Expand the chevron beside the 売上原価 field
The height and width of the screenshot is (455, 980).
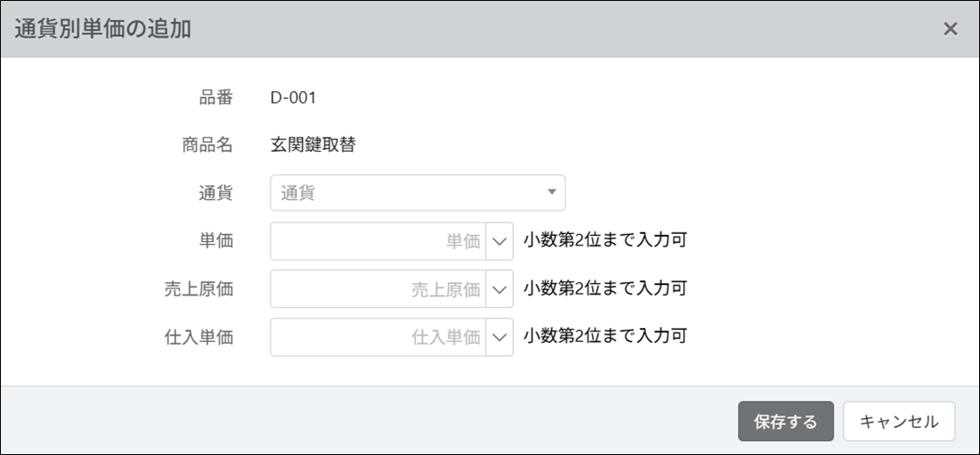point(499,288)
